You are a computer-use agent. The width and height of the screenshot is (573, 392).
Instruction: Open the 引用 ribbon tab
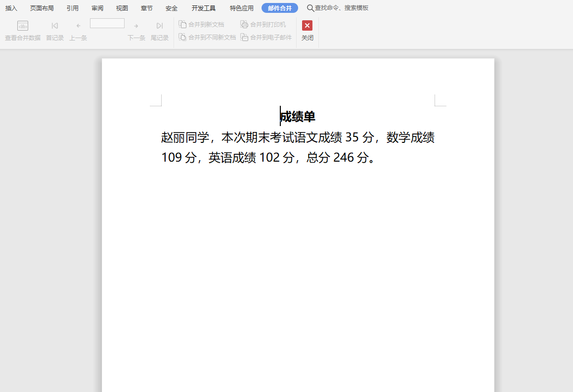coord(73,8)
